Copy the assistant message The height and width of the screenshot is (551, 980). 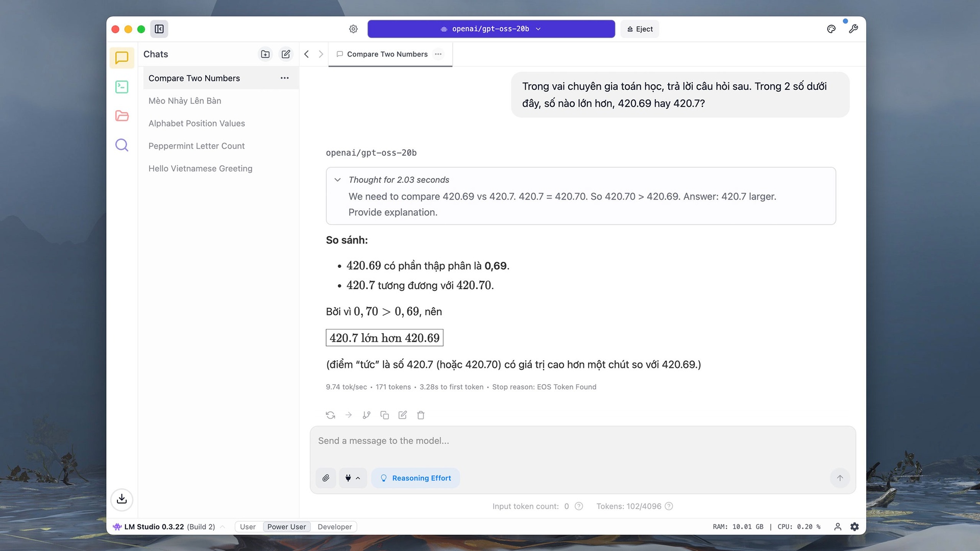click(x=384, y=415)
